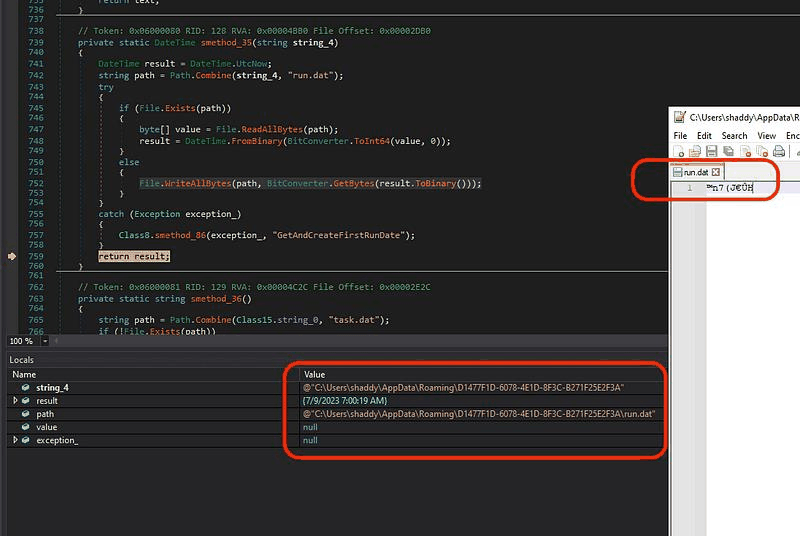Viewport: 800px width, 536px height.
Task: Click the Save All icon in Notepad++
Action: click(x=729, y=151)
